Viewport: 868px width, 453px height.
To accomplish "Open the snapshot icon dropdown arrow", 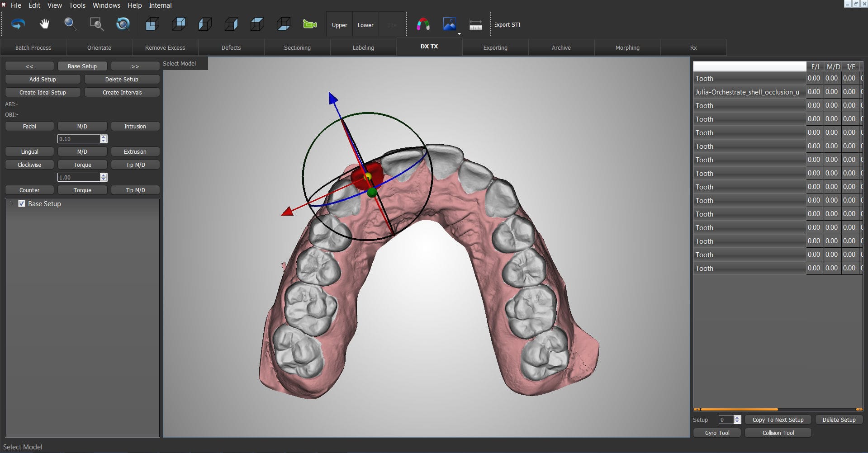I will tap(458, 33).
